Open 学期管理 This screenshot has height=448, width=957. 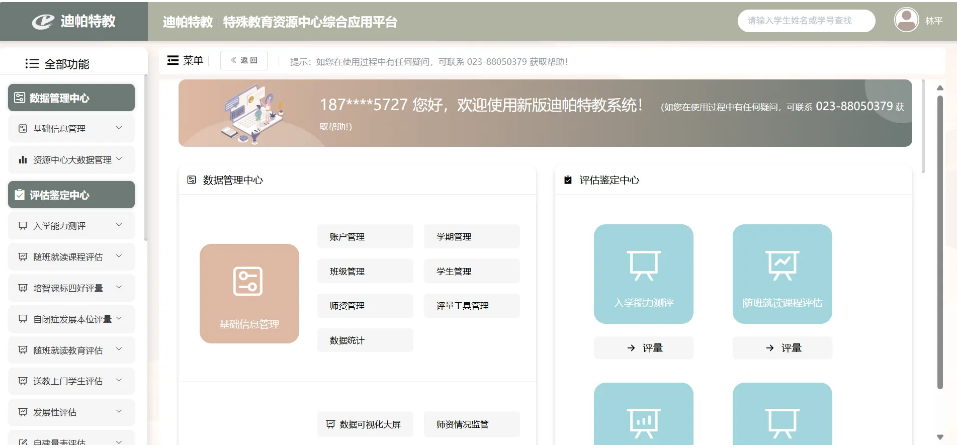coord(472,236)
